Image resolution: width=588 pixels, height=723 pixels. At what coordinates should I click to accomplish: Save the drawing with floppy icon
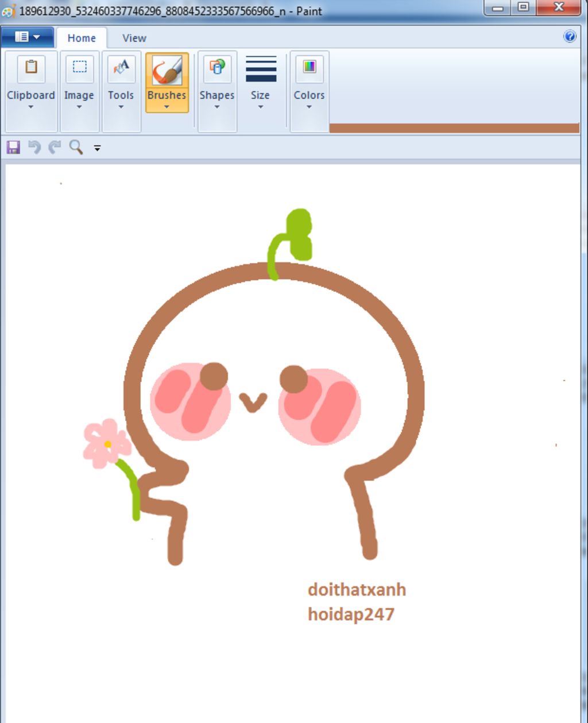click(13, 148)
